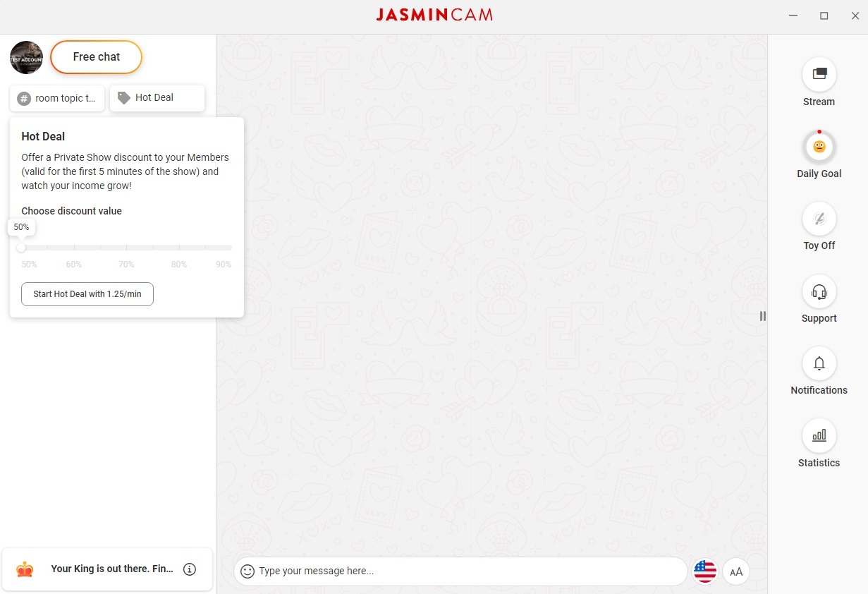The width and height of the screenshot is (868, 594).
Task: Click the Hot Deal price tag icon
Action: tap(124, 98)
